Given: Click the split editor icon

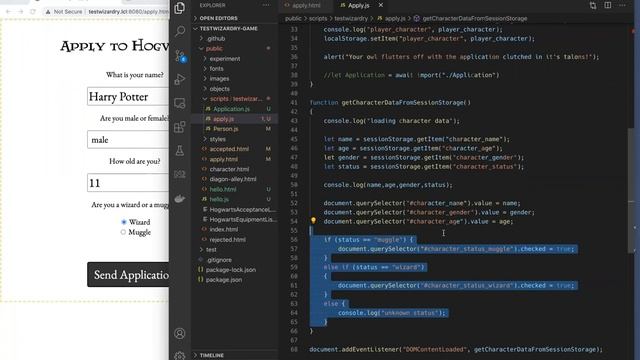Looking at the screenshot, I should [608, 5].
